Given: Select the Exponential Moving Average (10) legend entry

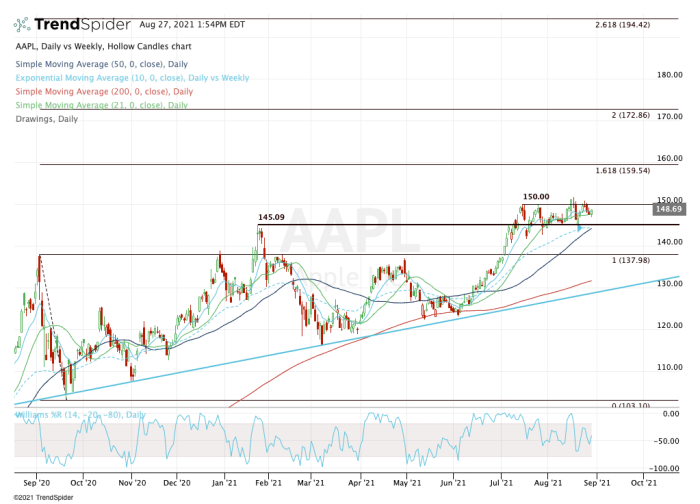Looking at the screenshot, I should tap(132, 78).
